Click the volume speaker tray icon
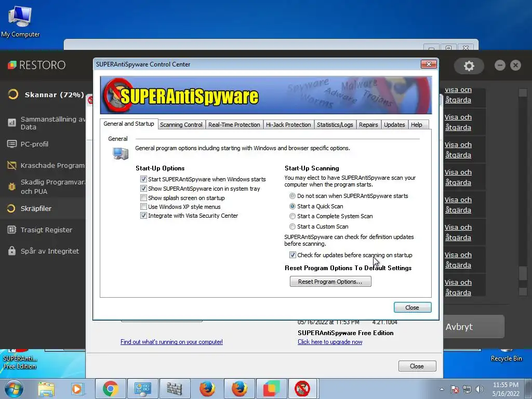The image size is (532, 399). (480, 389)
